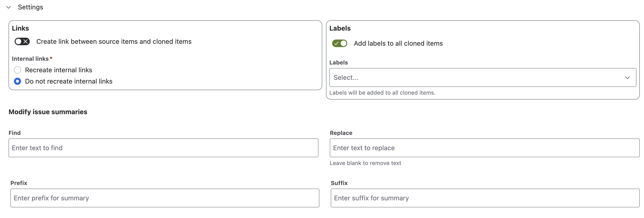
Task: Click the 'Recreate internal links' option text
Action: click(x=59, y=70)
